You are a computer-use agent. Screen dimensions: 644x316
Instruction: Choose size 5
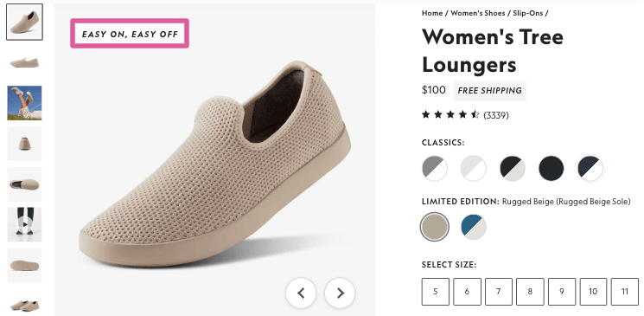[436, 292]
